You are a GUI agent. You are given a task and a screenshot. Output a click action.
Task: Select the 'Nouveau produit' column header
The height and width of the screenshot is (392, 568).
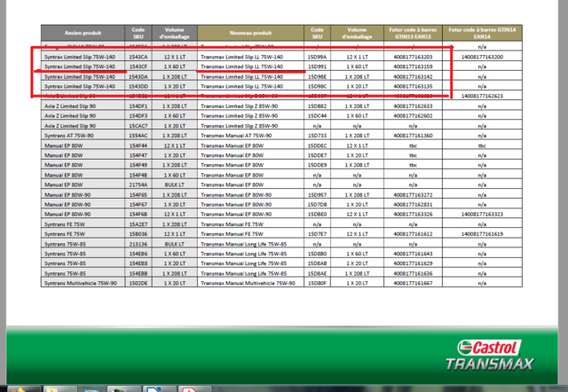(250, 33)
